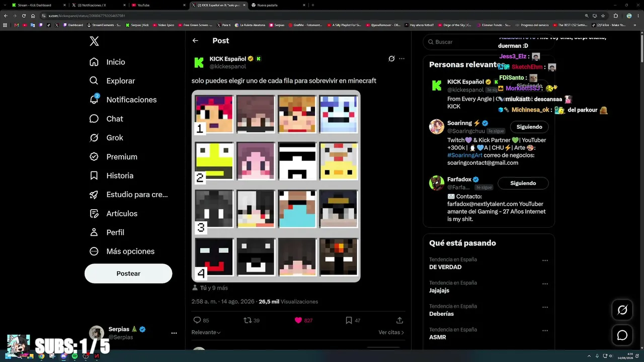Click the X logo in the sidebar
Viewport: 644px width, 362px height.
pos(94,41)
